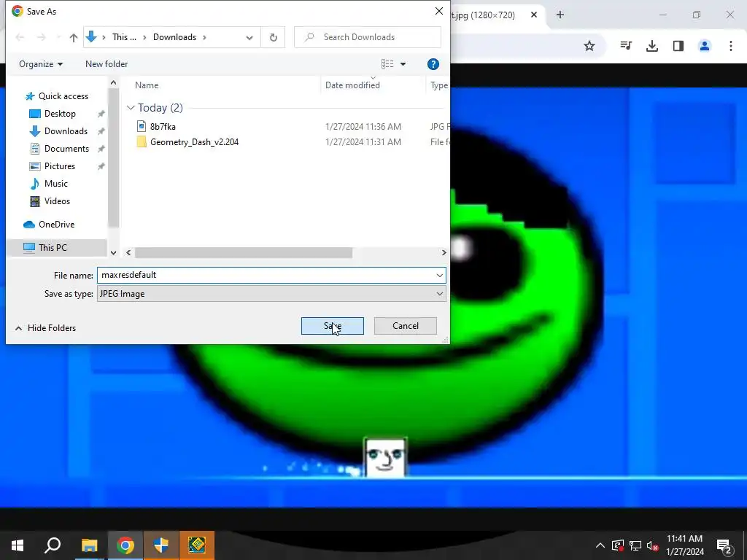Click the muted volume icon in tray
Screen dimensions: 747x560
[653, 545]
